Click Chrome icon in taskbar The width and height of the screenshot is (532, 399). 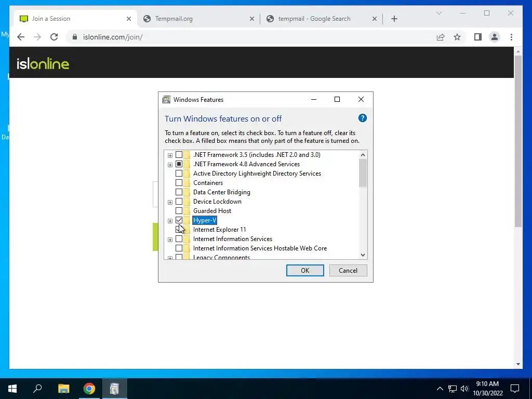point(89,389)
